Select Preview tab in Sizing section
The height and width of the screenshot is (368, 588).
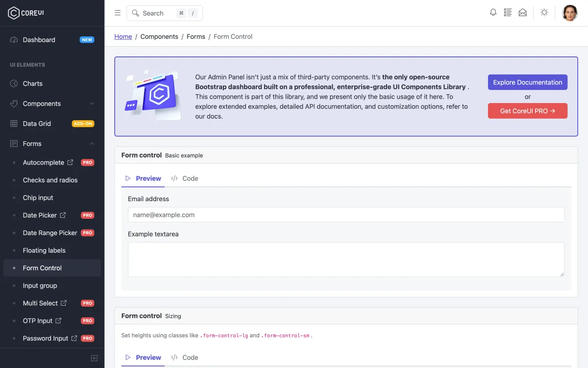143,357
